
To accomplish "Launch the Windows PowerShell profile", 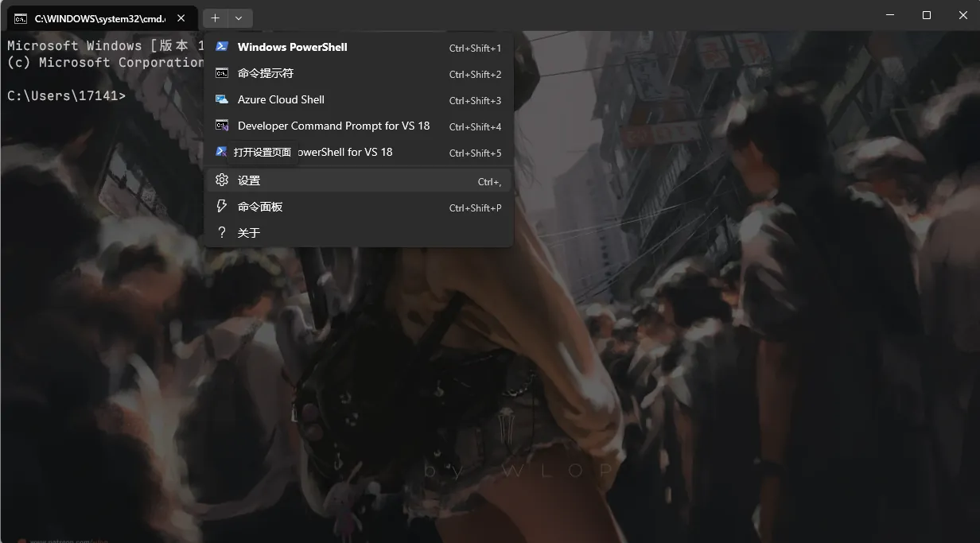I will [x=358, y=47].
